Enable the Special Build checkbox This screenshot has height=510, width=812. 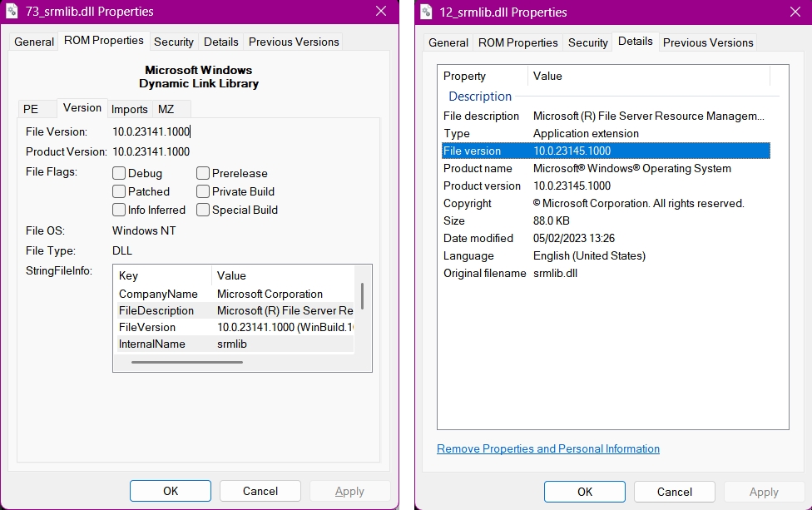pos(202,210)
